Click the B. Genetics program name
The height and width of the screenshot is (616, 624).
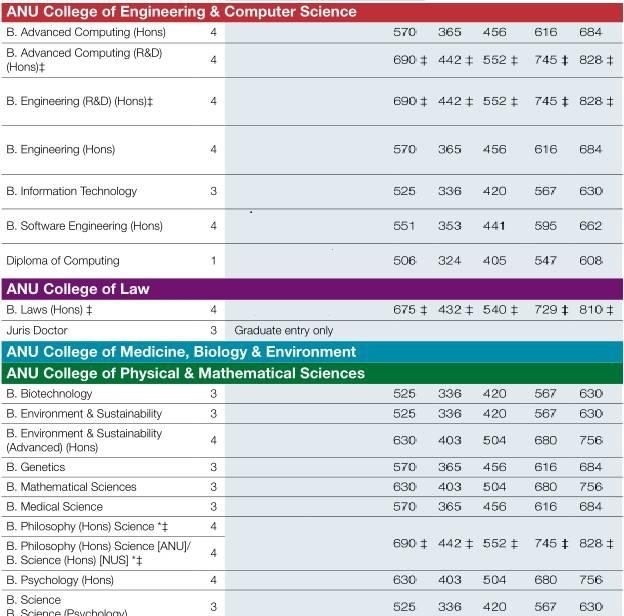point(36,467)
